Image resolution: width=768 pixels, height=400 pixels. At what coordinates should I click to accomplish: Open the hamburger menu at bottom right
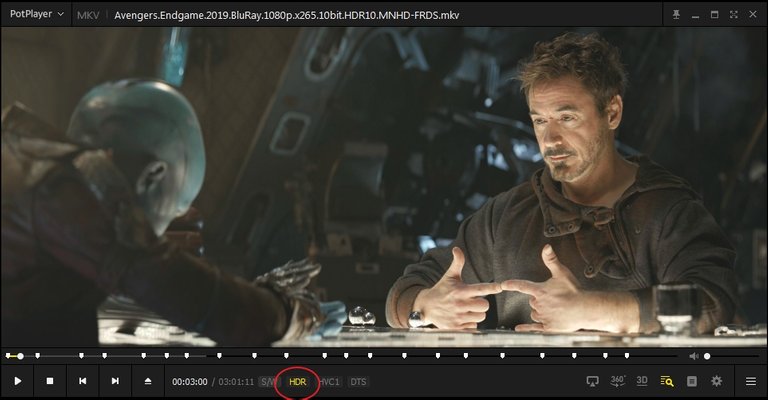(x=751, y=381)
